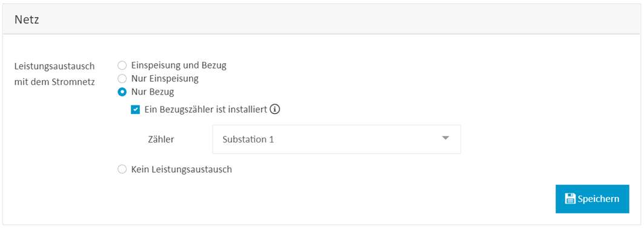Click the info icon beside Bezugszähler option
This screenshot has width=644, height=228.
pyautogui.click(x=275, y=110)
